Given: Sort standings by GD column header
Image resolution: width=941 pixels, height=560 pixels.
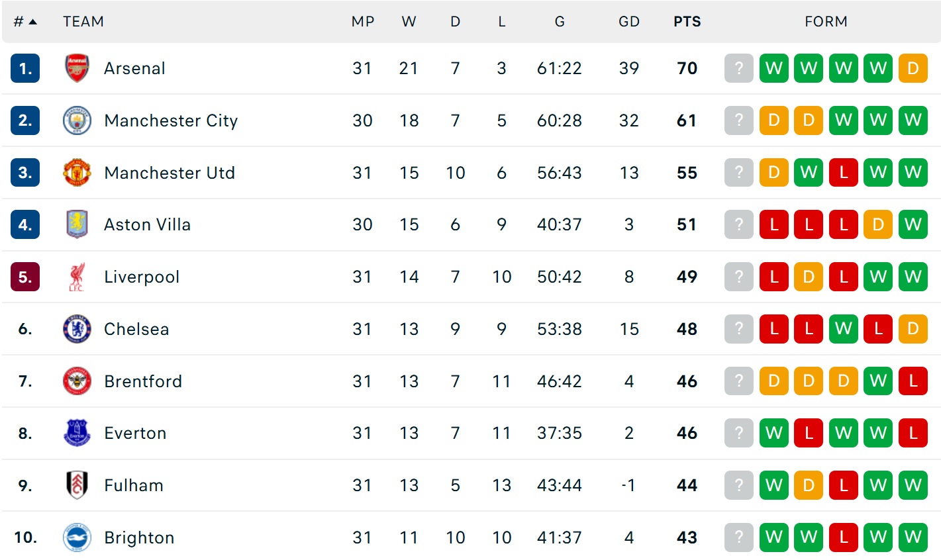Looking at the screenshot, I should [628, 22].
